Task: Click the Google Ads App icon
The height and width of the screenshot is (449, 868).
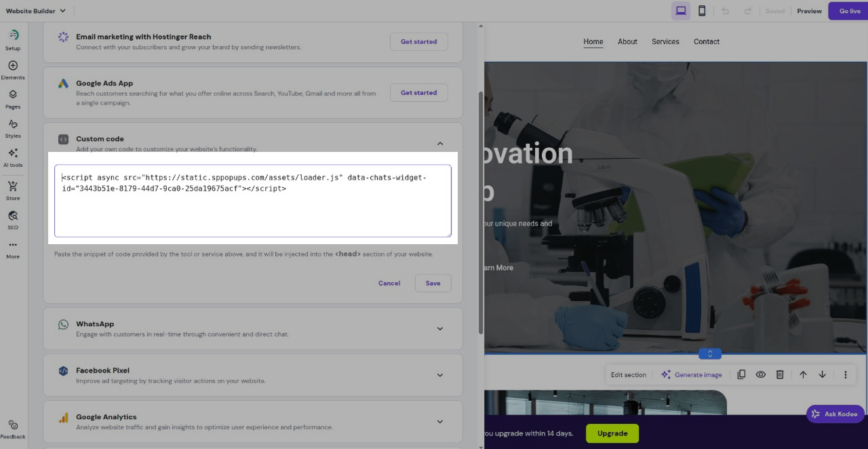Action: click(63, 83)
